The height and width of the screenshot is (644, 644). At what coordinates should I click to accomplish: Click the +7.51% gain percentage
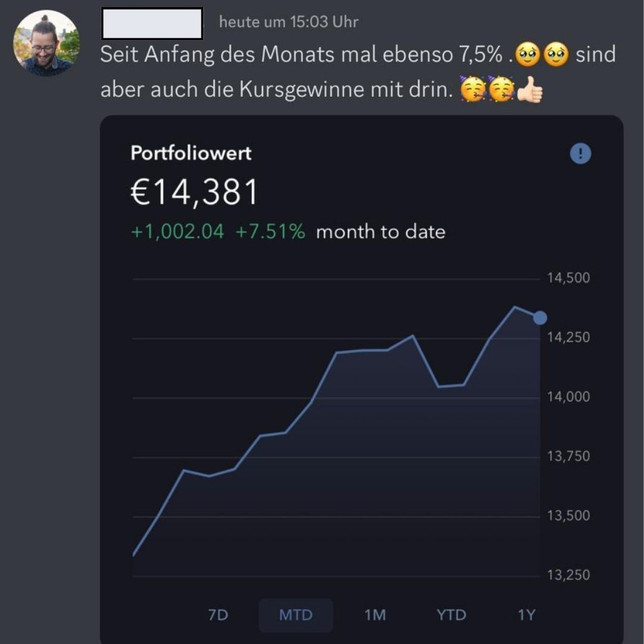pyautogui.click(x=270, y=231)
